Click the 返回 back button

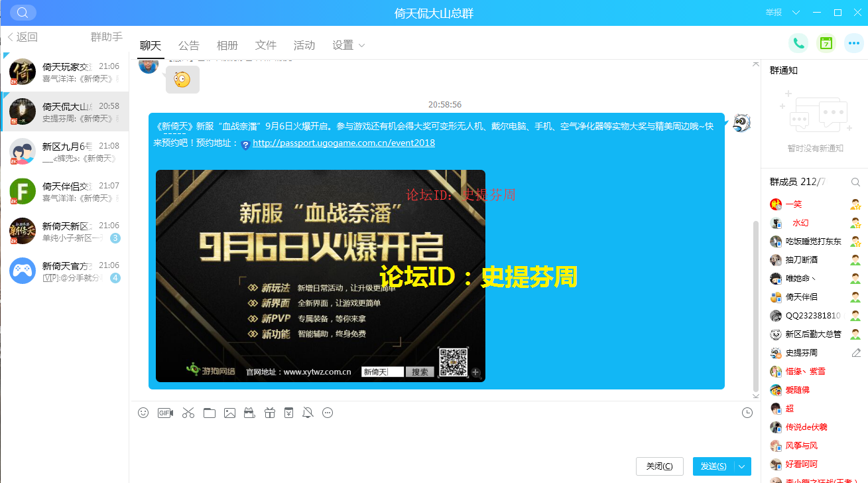tap(23, 37)
